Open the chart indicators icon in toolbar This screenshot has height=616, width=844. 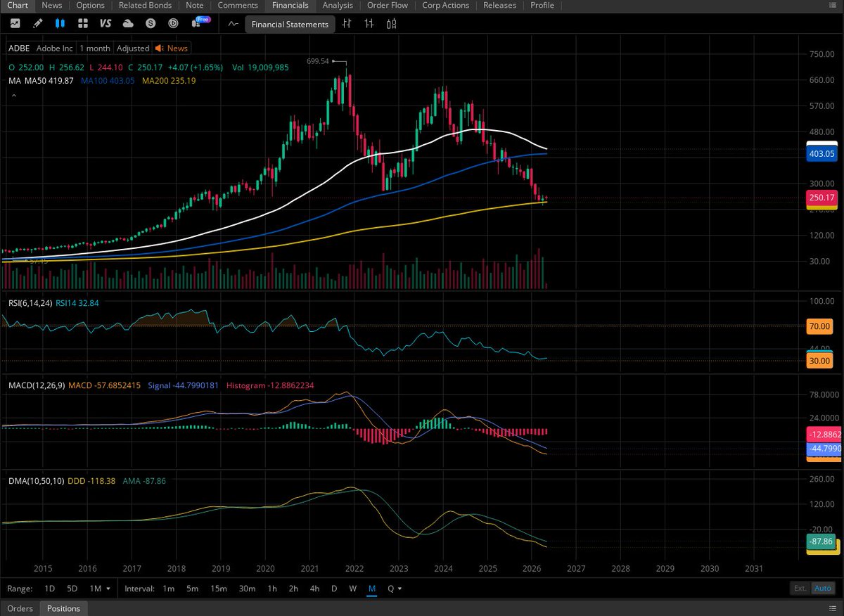pyautogui.click(x=15, y=23)
